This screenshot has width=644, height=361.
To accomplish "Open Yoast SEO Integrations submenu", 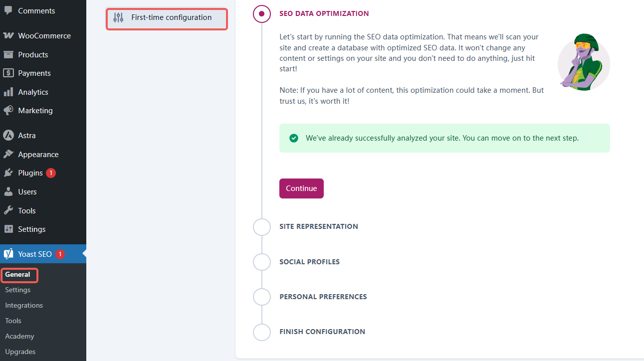I will pos(24,305).
